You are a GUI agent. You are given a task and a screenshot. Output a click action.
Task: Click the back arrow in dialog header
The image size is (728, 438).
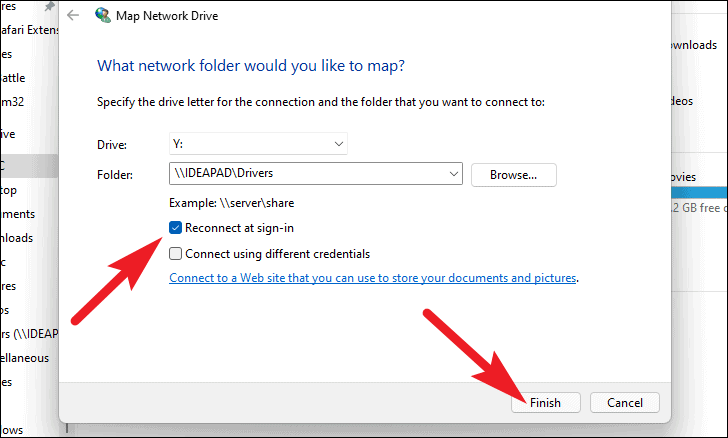[x=73, y=15]
